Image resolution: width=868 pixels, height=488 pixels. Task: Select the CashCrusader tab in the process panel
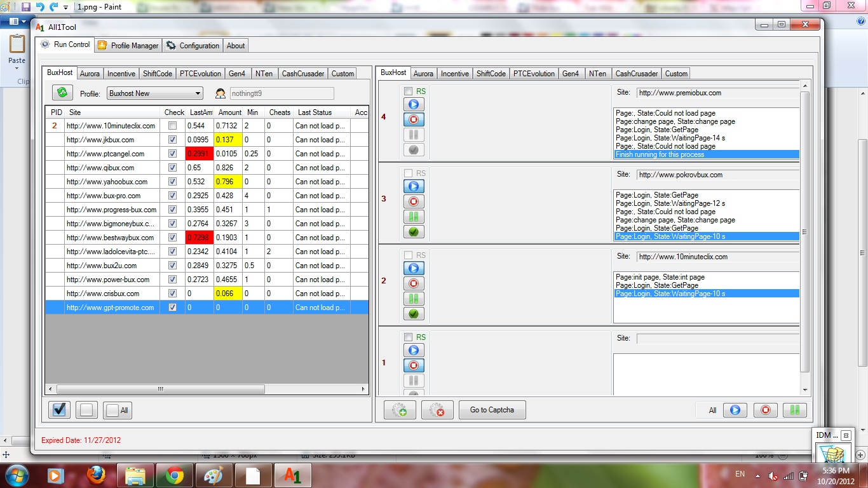click(637, 74)
